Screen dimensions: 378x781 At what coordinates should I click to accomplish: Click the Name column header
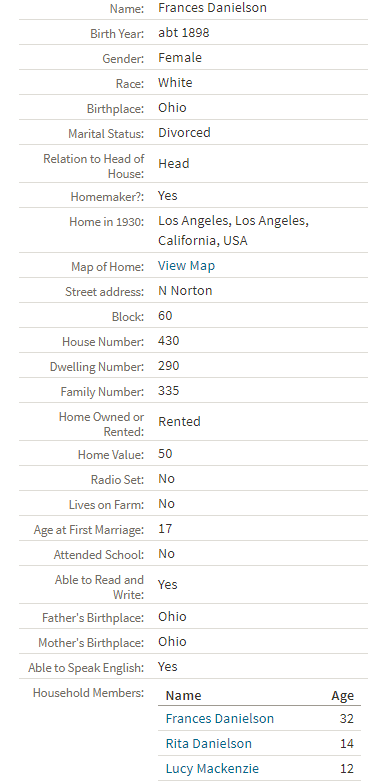click(x=183, y=696)
